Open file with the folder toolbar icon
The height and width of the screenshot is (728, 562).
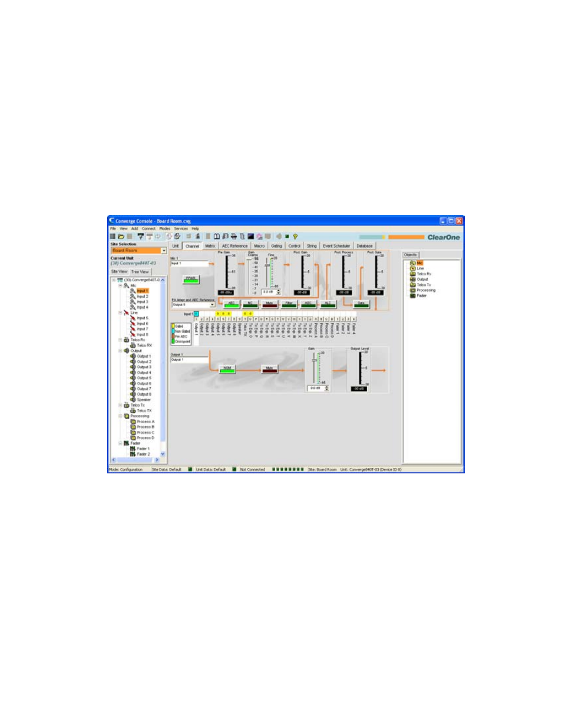click(x=121, y=236)
